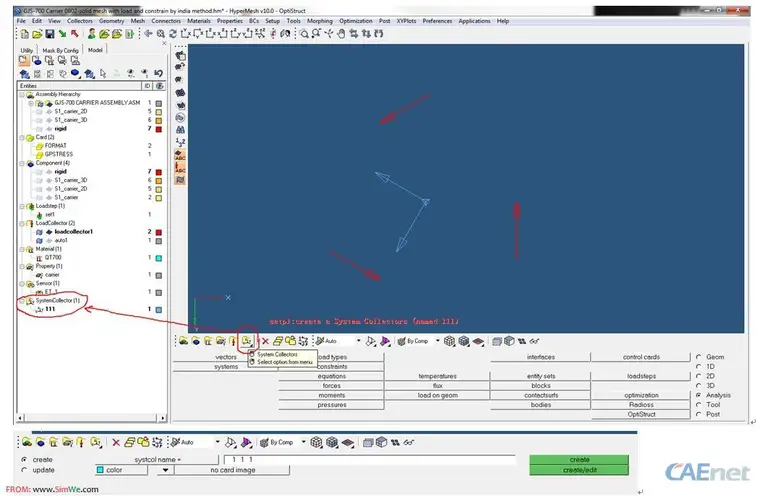Click the Components collector icon in upper toolbar
The height and width of the screenshot is (498, 760).
pyautogui.click(x=196, y=341)
